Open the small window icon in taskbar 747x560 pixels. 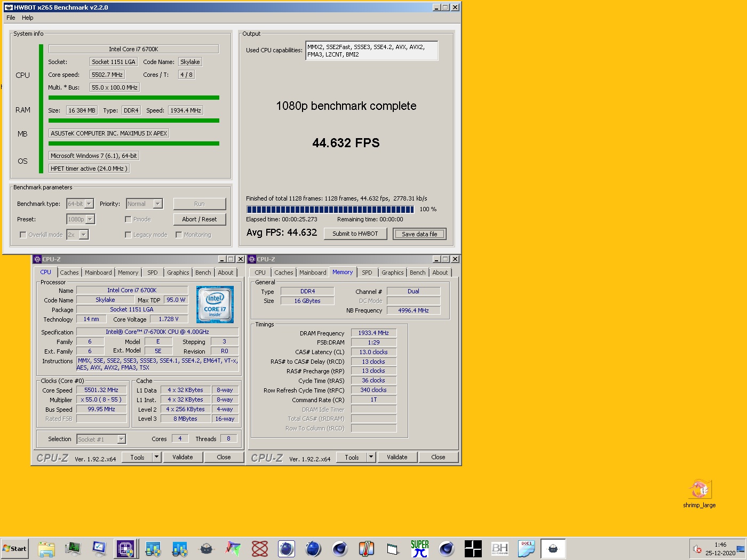tap(393, 549)
